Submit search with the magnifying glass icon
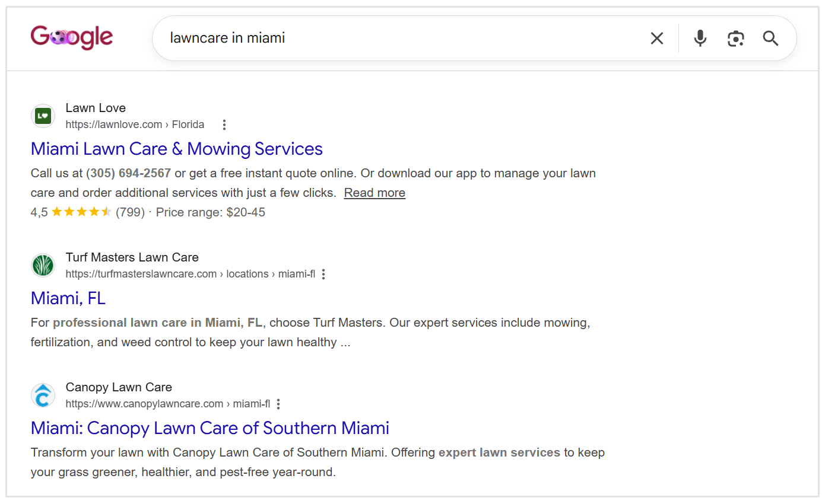Viewport: 825px width, 504px height. (771, 39)
